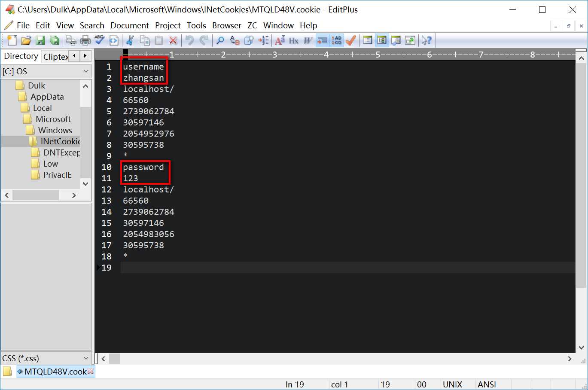Click the Save All icon
Image resolution: width=588 pixels, height=390 pixels.
point(55,40)
